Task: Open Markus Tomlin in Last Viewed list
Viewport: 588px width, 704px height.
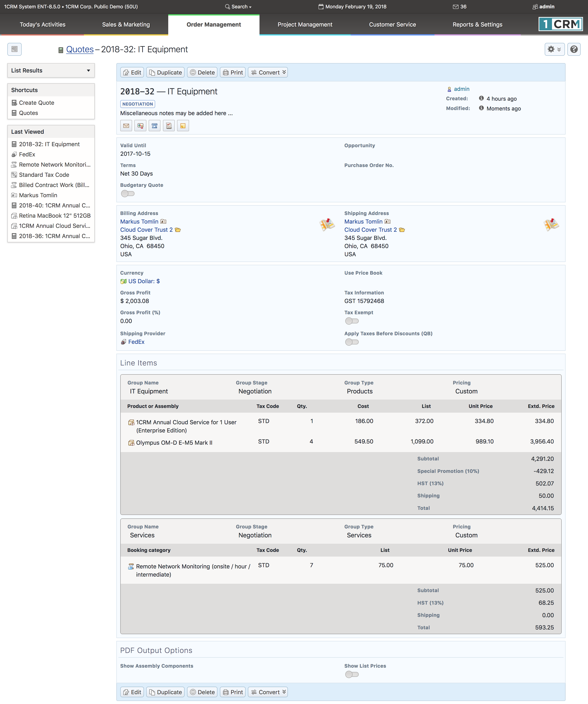Action: tap(38, 195)
